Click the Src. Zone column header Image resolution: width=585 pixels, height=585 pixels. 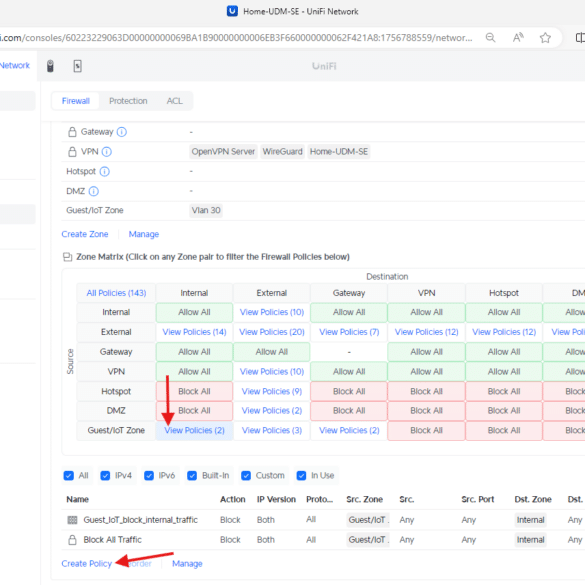(x=365, y=500)
